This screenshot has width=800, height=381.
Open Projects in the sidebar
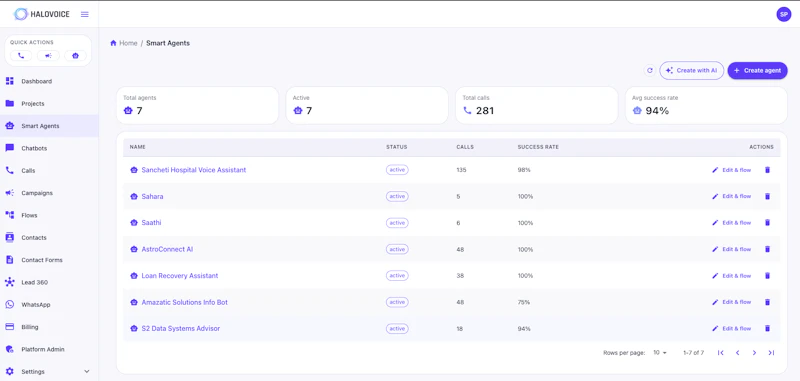click(49, 104)
